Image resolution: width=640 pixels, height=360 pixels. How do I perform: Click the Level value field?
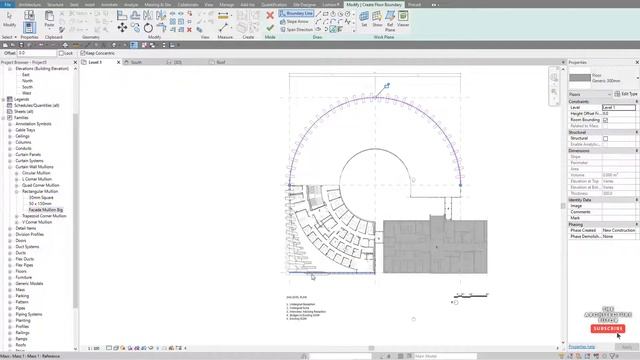point(619,107)
